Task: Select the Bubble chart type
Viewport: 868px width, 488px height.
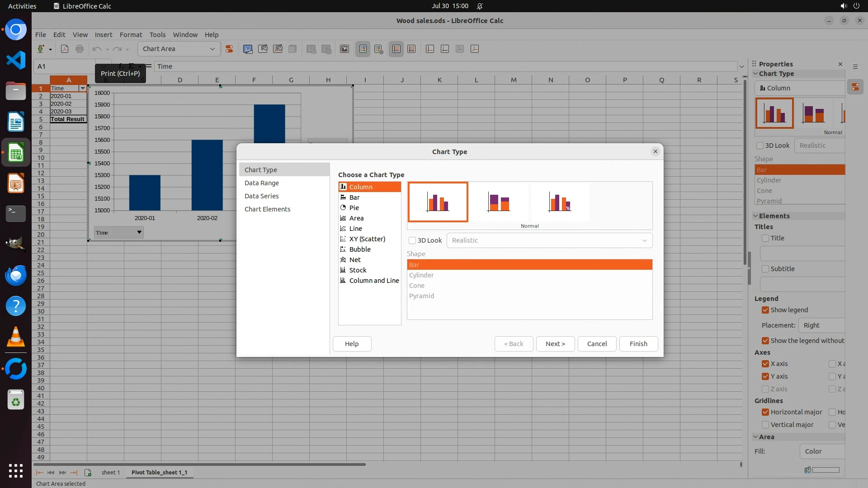Action: pyautogui.click(x=360, y=249)
